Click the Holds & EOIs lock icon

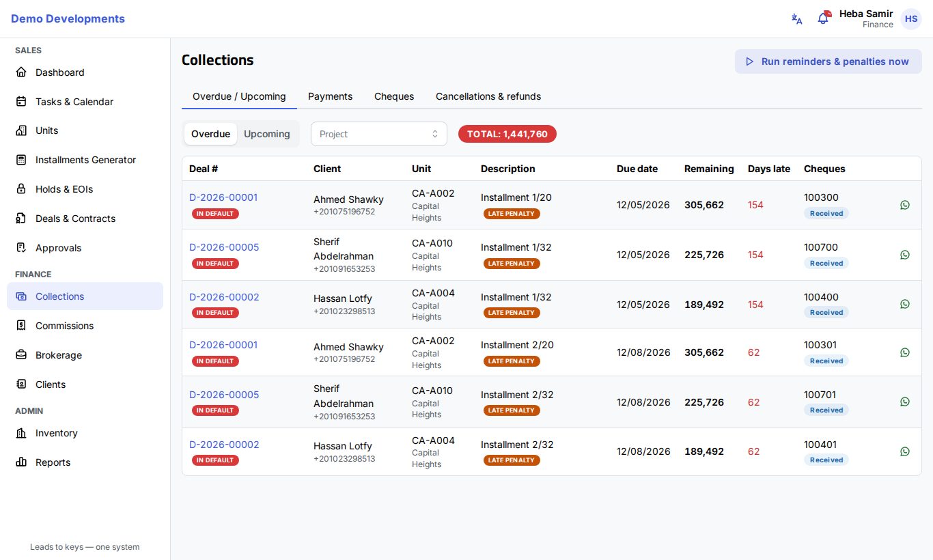pos(21,189)
